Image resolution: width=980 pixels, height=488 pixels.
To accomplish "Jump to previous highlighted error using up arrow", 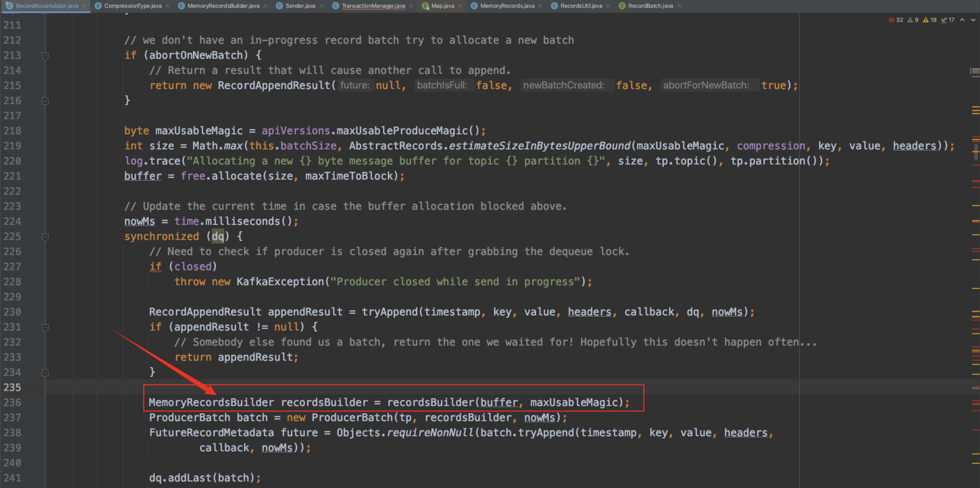I will pyautogui.click(x=962, y=20).
